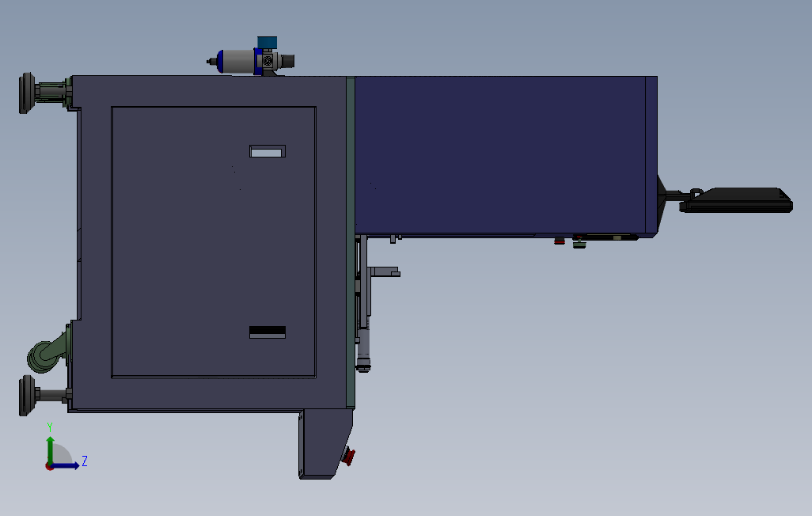Select the large recessed cabinet door panel
Image resolution: width=812 pixels, height=516 pixels.
click(x=214, y=242)
